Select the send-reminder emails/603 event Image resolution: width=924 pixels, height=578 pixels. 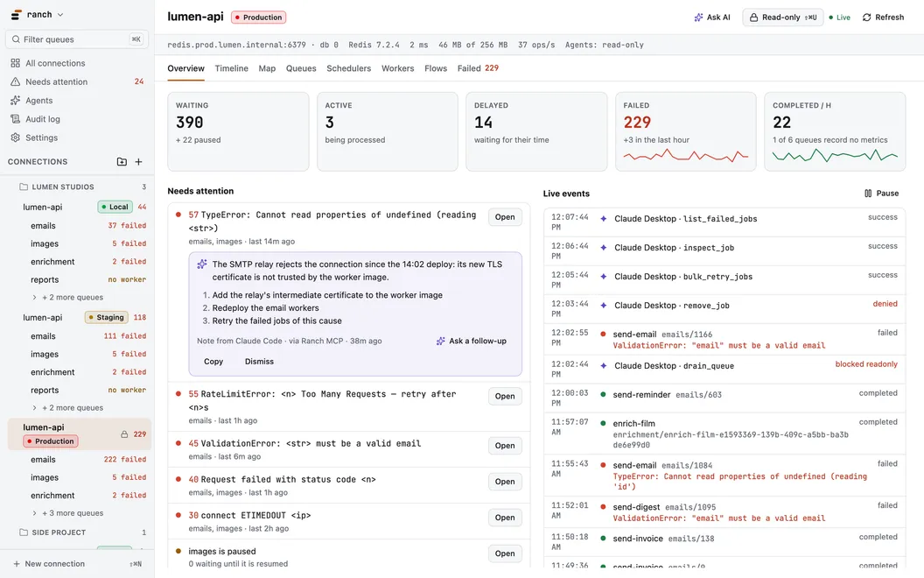724,398
